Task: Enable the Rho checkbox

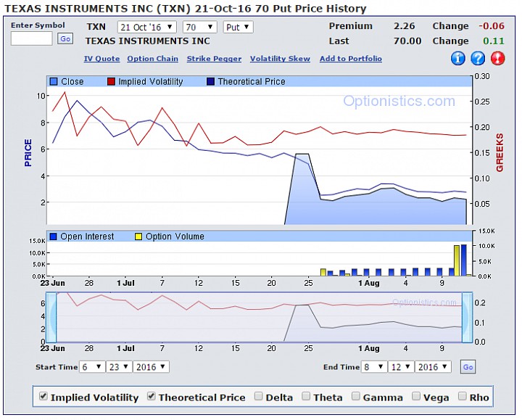Action: [x=462, y=396]
